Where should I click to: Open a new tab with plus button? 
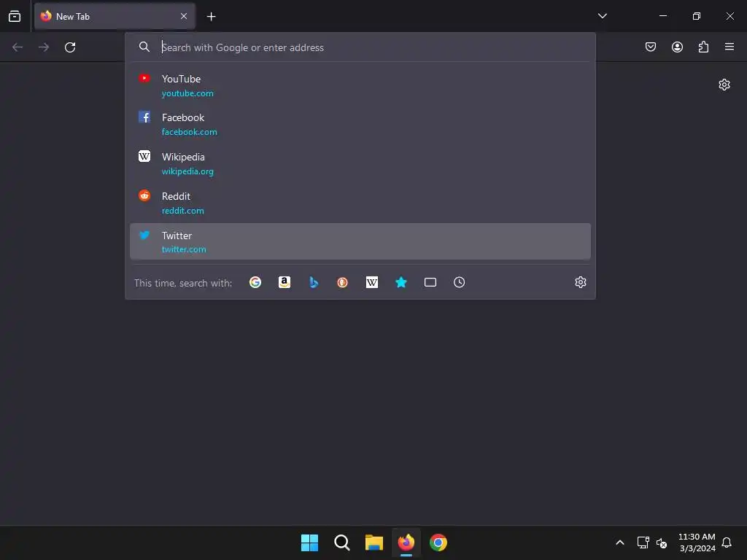tap(211, 17)
